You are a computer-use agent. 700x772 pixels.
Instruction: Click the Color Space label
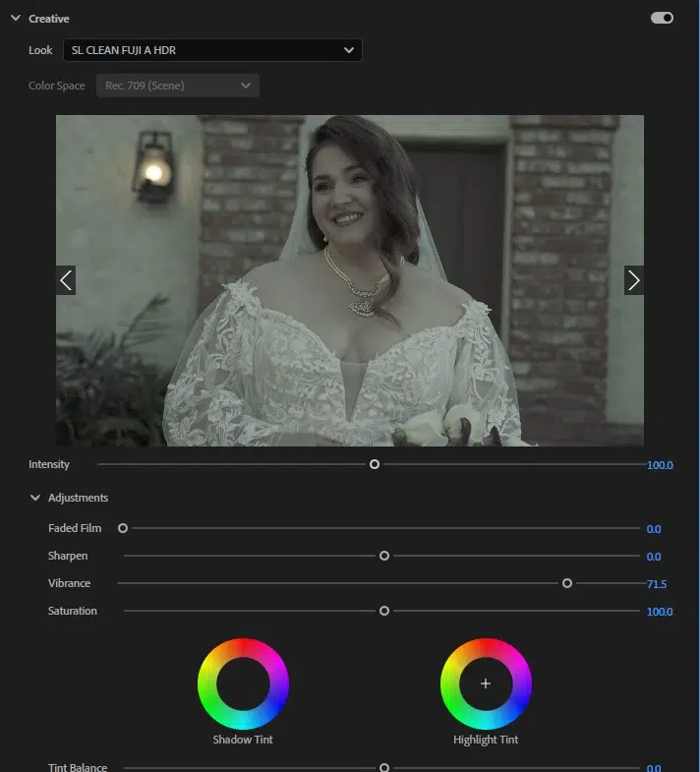57,86
